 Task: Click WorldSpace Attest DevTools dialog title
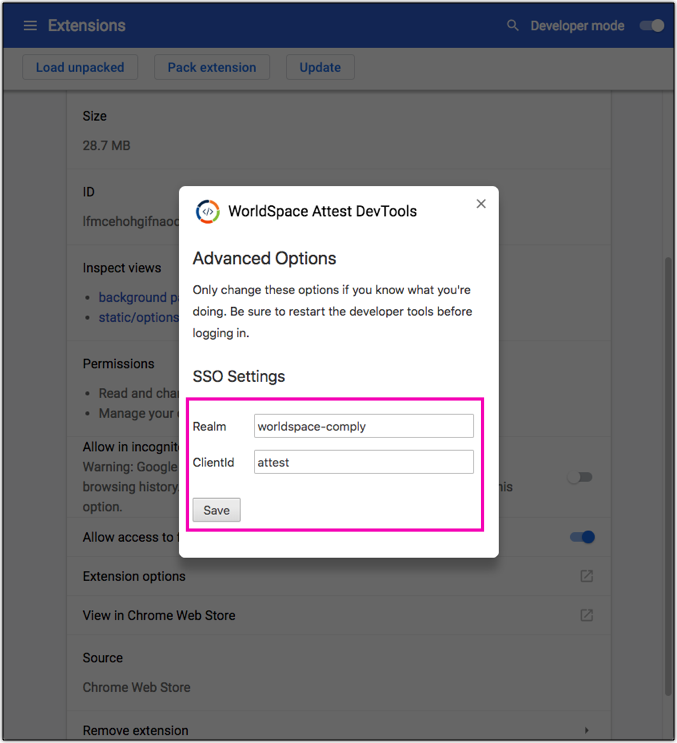(323, 211)
